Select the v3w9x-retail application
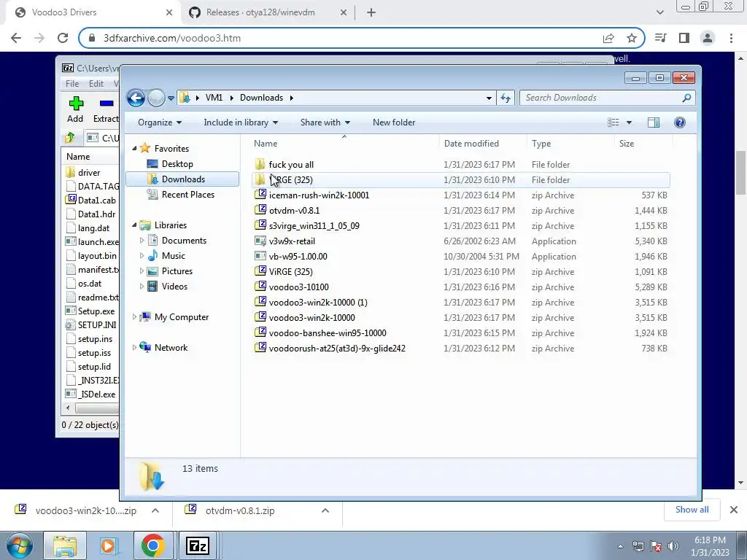The image size is (747, 560). pos(461,241)
